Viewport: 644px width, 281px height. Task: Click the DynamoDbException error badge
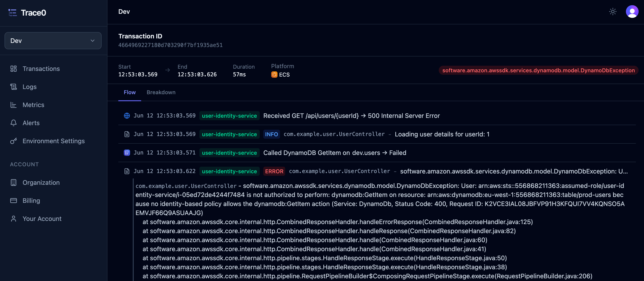pyautogui.click(x=539, y=70)
